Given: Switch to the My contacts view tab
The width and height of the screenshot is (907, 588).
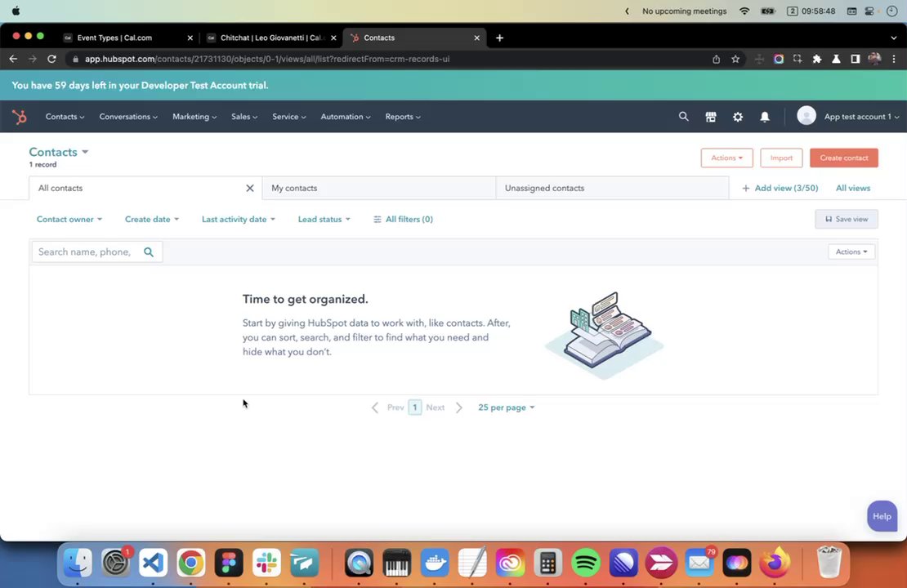Looking at the screenshot, I should click(x=379, y=188).
